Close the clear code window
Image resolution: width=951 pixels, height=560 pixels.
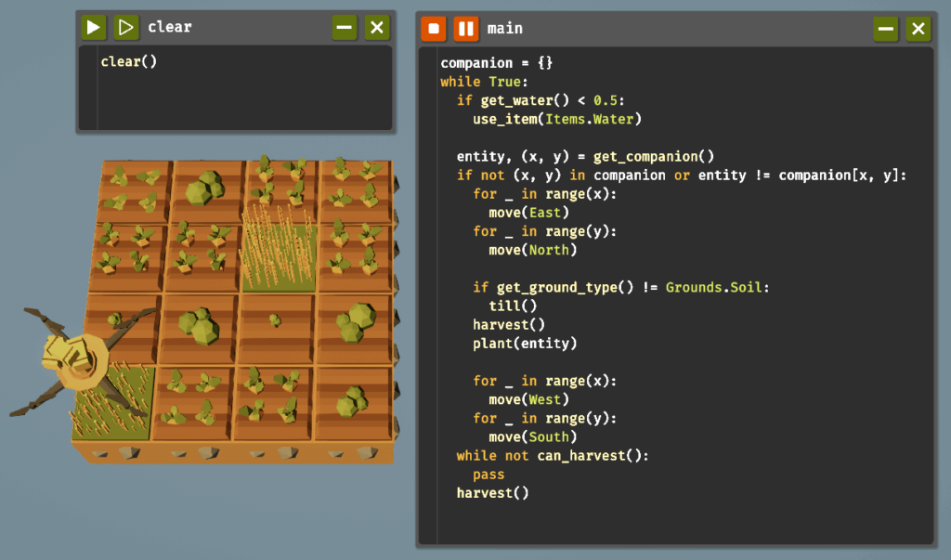(x=377, y=27)
